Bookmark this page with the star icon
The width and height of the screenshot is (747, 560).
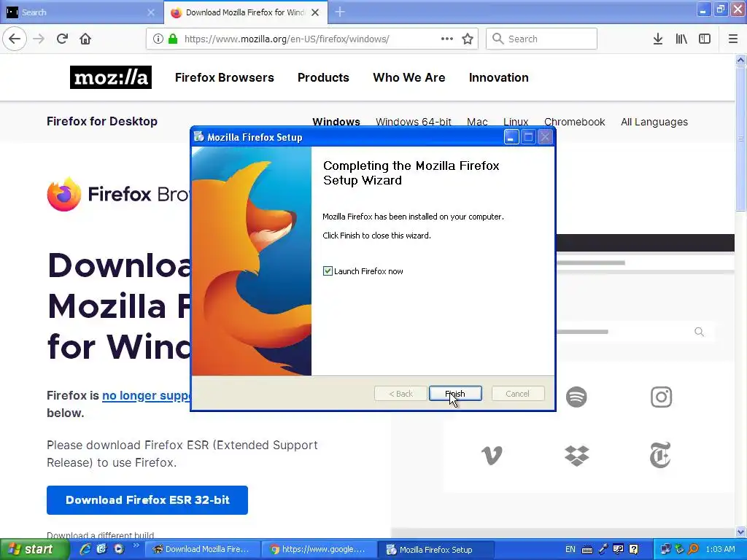(x=468, y=39)
